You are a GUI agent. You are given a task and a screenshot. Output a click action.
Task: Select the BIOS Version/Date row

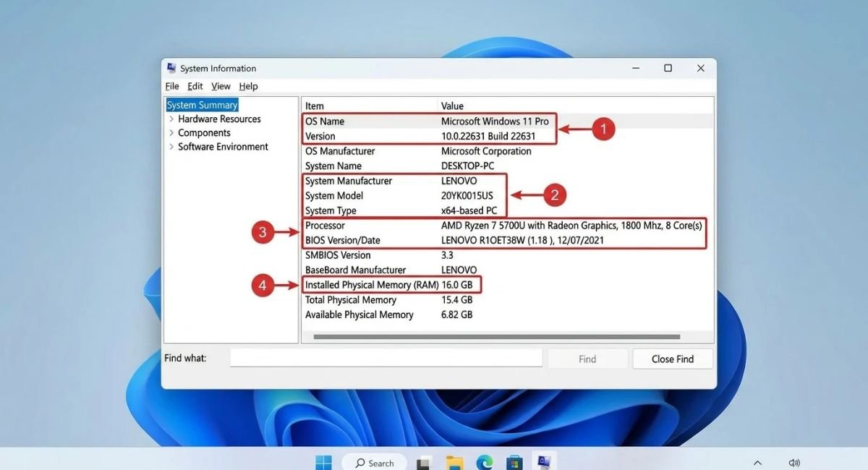click(x=508, y=240)
